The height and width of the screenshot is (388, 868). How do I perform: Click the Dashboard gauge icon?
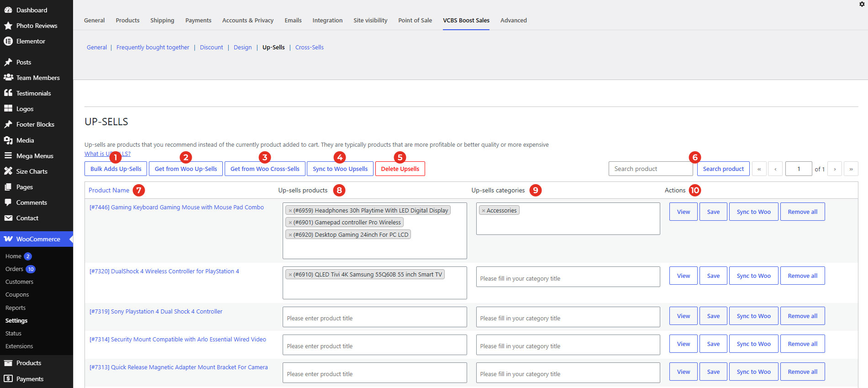click(x=8, y=10)
